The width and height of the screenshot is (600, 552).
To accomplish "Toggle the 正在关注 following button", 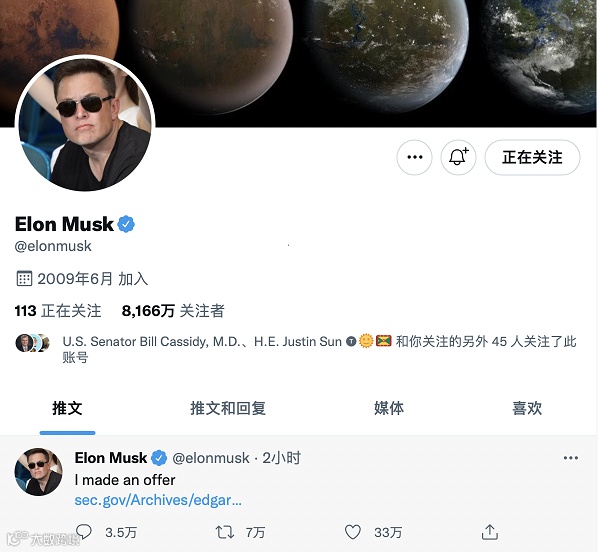I will pos(532,157).
